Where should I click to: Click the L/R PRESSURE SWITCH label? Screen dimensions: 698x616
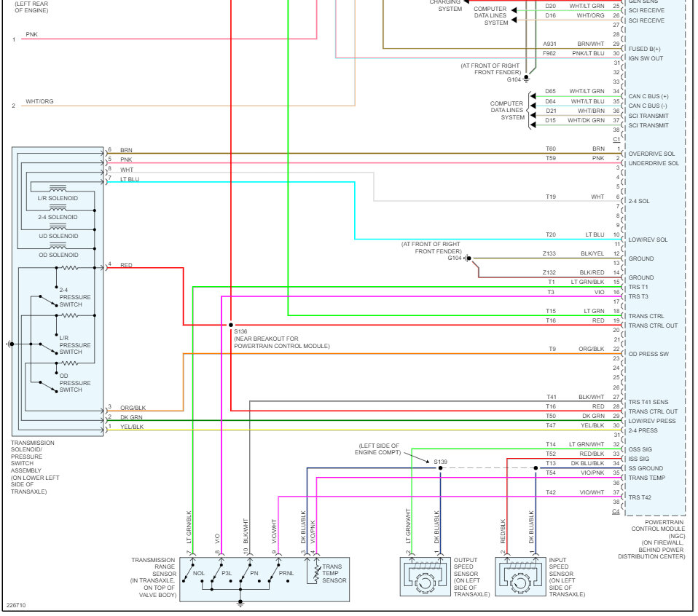click(75, 344)
